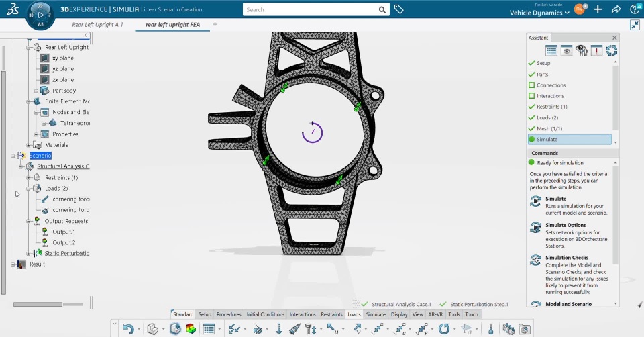
Task: Select the Pressure load tool icon
Action: coord(235,329)
